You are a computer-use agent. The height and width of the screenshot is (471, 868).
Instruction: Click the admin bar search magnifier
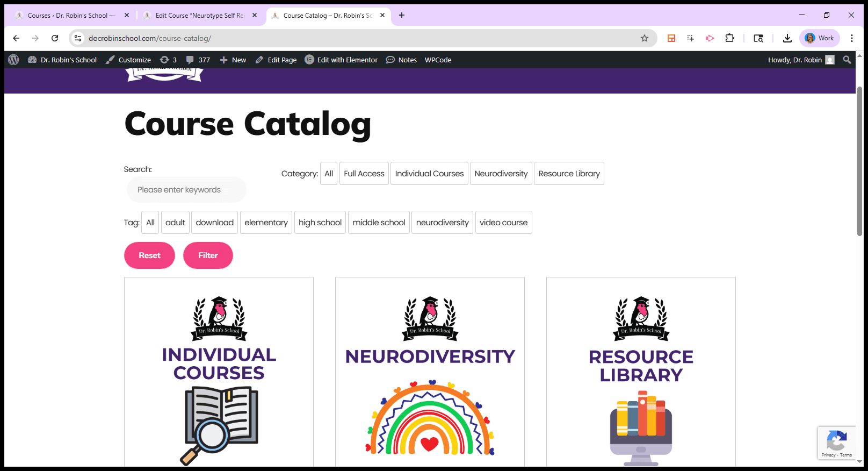[847, 60]
